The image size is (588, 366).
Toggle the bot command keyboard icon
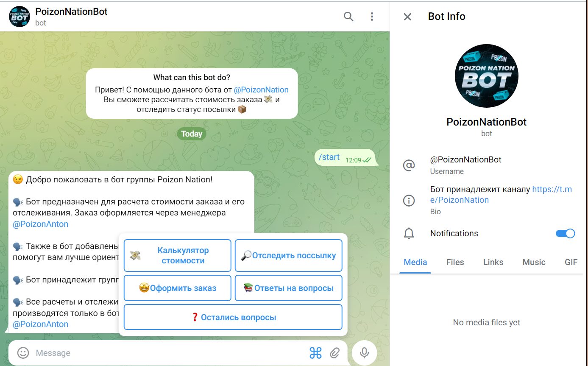[315, 353]
